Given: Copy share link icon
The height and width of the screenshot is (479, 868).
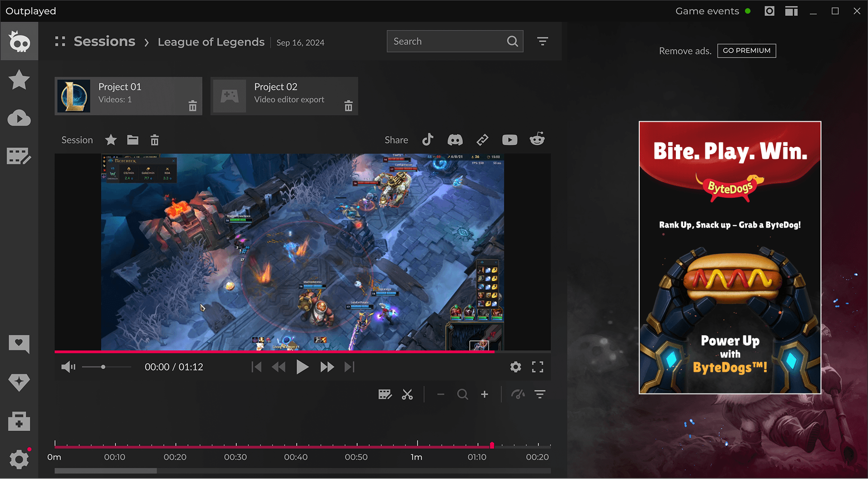Looking at the screenshot, I should point(482,140).
